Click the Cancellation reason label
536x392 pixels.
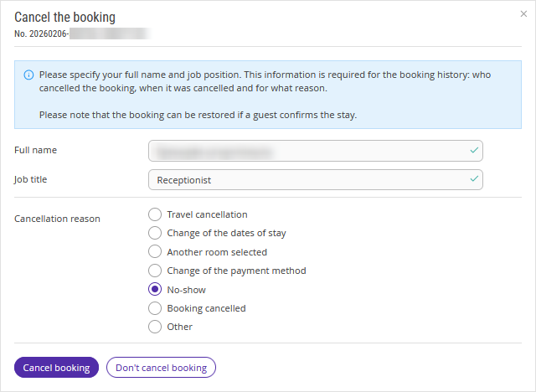click(57, 219)
